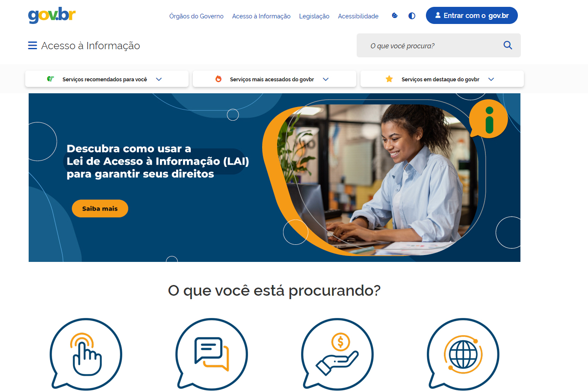Image resolution: width=588 pixels, height=392 pixels.
Task: Expand Serviços recomendados para você
Action: pyautogui.click(x=107, y=79)
